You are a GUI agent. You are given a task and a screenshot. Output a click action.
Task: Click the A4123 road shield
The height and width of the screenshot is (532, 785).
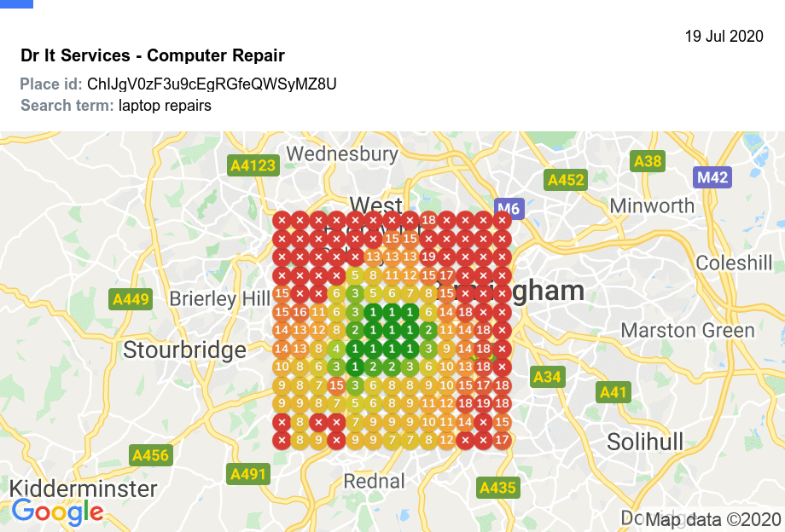click(x=253, y=165)
